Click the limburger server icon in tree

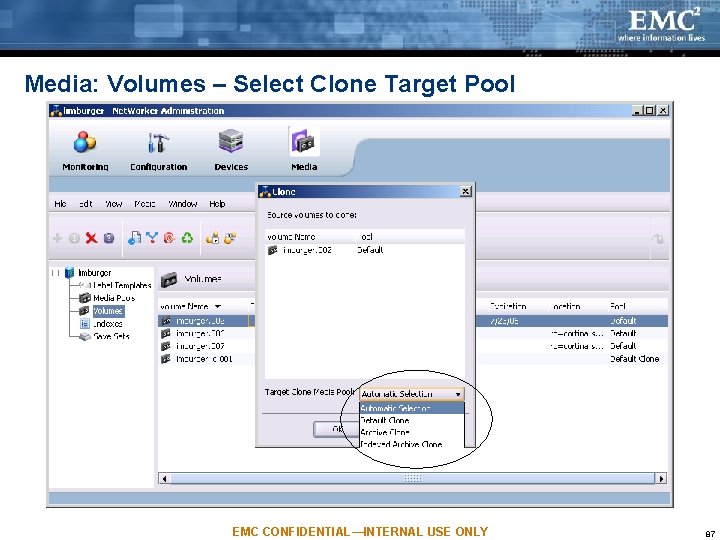point(69,273)
